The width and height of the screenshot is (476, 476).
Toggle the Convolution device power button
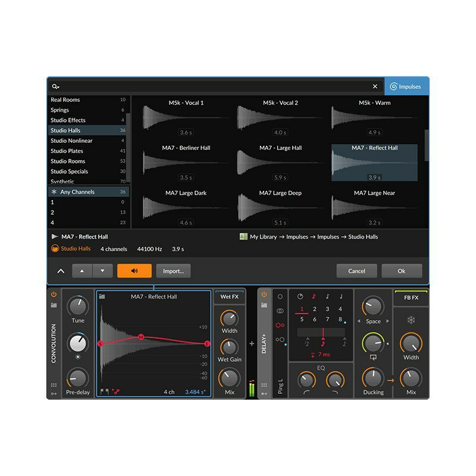53,294
